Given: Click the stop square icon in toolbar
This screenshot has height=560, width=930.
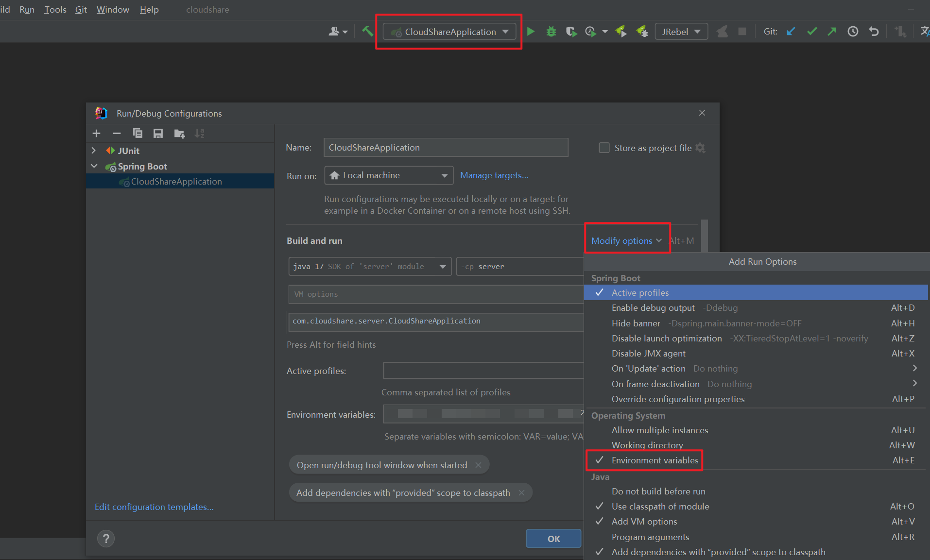Looking at the screenshot, I should [x=742, y=32].
